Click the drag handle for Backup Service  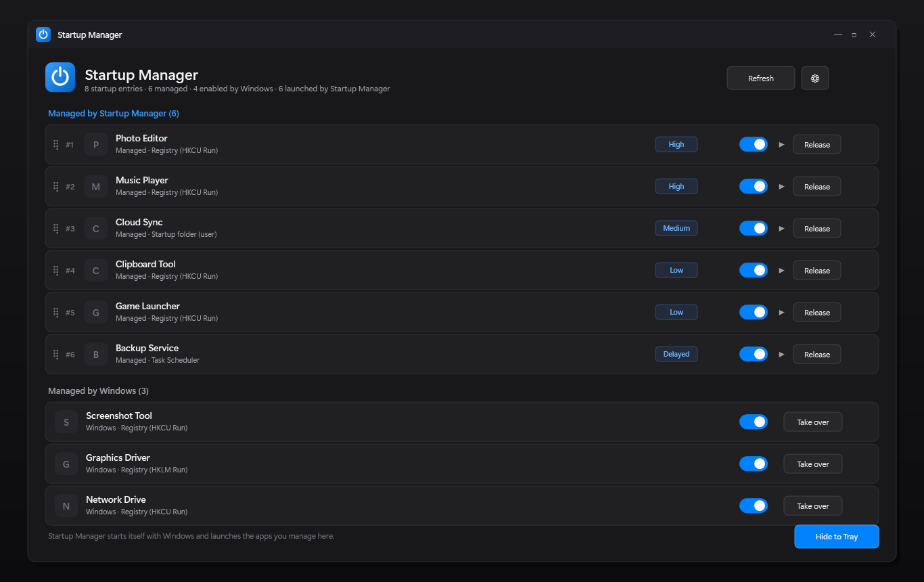click(x=56, y=355)
